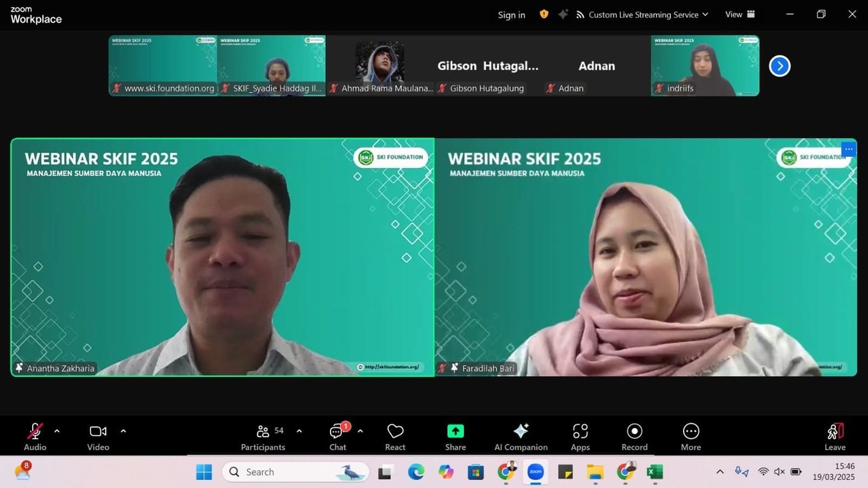Viewport: 868px width, 488px height.
Task: Open the video settings chevron
Action: [x=124, y=431]
